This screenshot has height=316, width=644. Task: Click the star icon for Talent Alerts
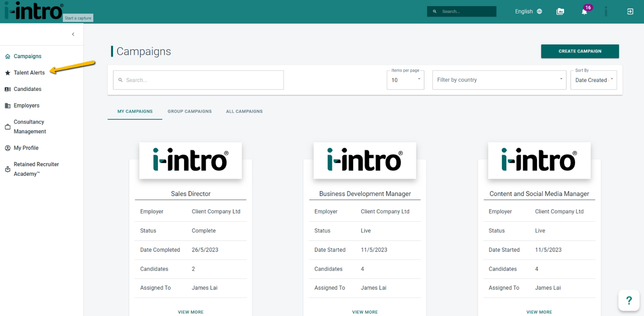click(8, 73)
